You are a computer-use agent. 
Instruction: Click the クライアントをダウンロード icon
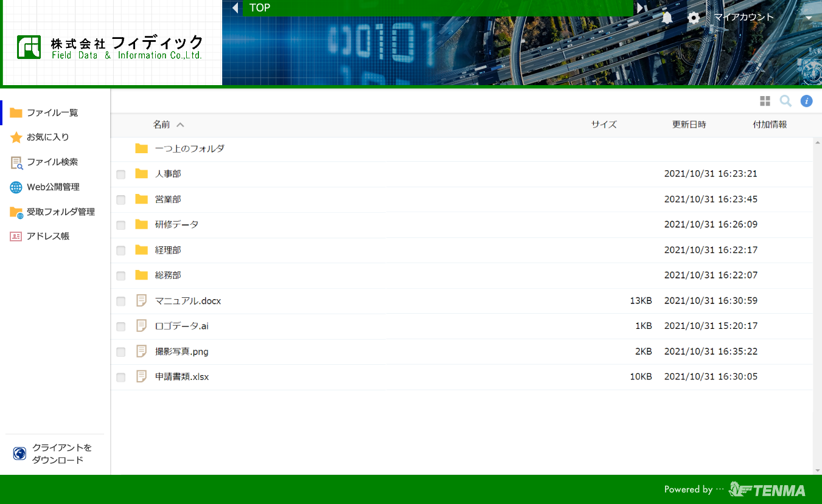(x=19, y=454)
